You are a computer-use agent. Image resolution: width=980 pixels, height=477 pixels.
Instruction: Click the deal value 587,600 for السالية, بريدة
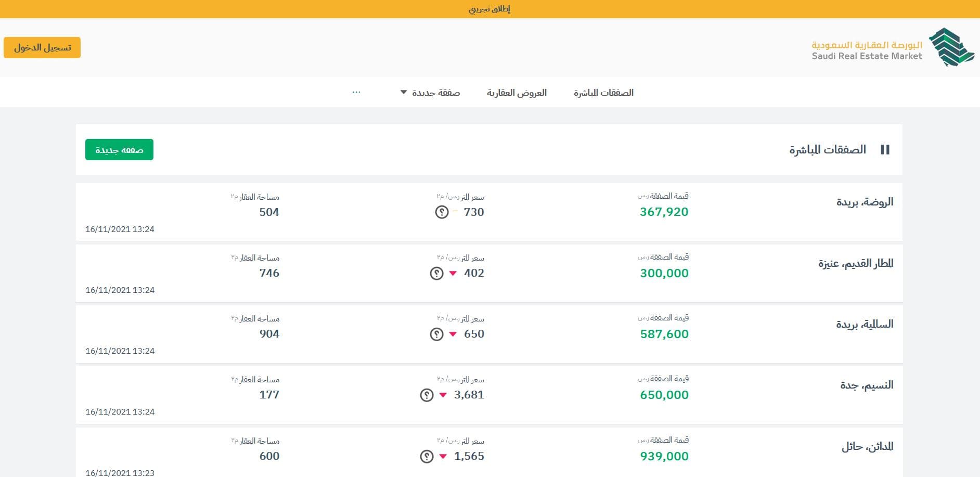[x=664, y=333]
